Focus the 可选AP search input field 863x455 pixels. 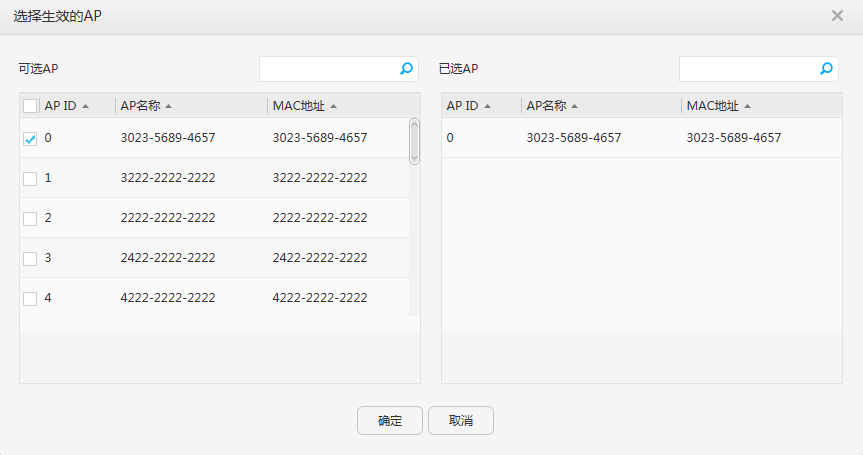328,69
